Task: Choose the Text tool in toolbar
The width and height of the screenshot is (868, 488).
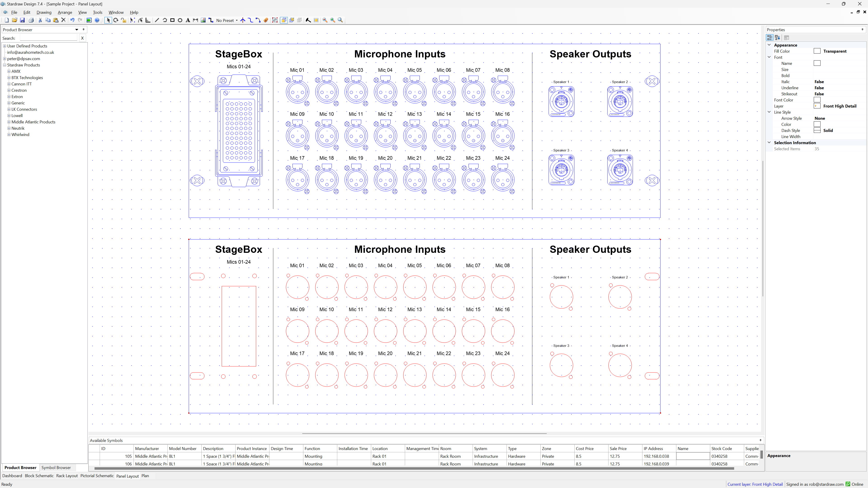Action: [188, 20]
